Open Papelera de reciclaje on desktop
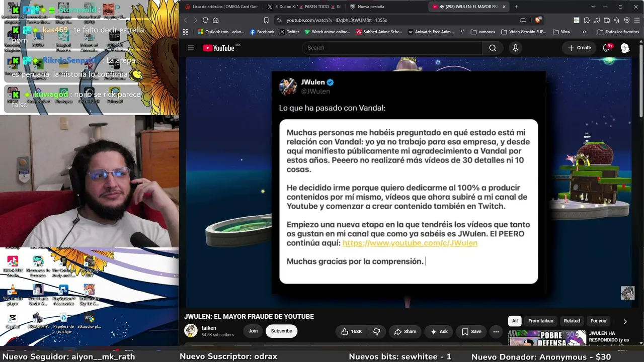 [x=63, y=322]
